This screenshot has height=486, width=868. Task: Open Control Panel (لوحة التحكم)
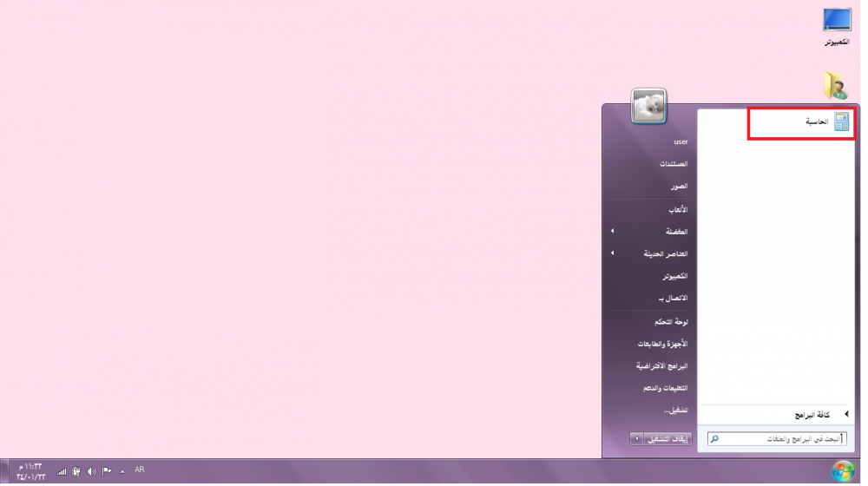pos(668,321)
